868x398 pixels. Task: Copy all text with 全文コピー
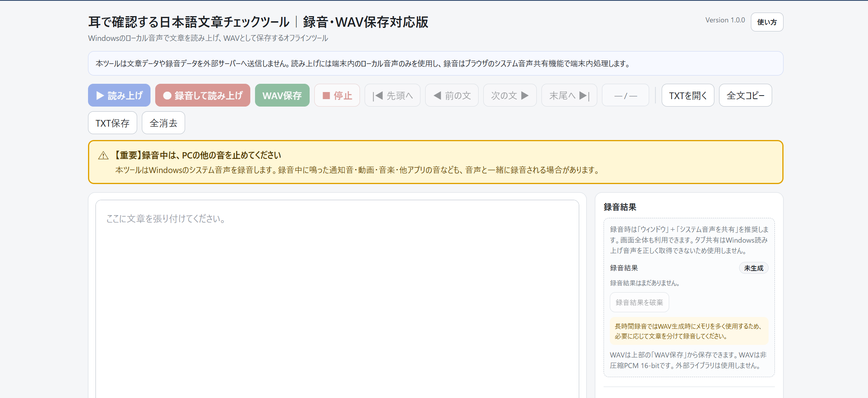click(745, 95)
